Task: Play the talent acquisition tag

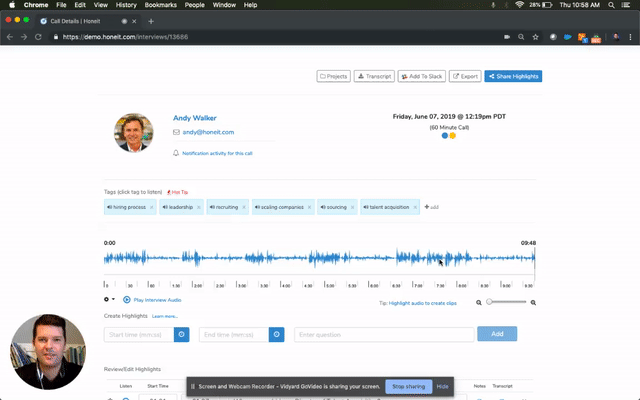Action: click(386, 207)
